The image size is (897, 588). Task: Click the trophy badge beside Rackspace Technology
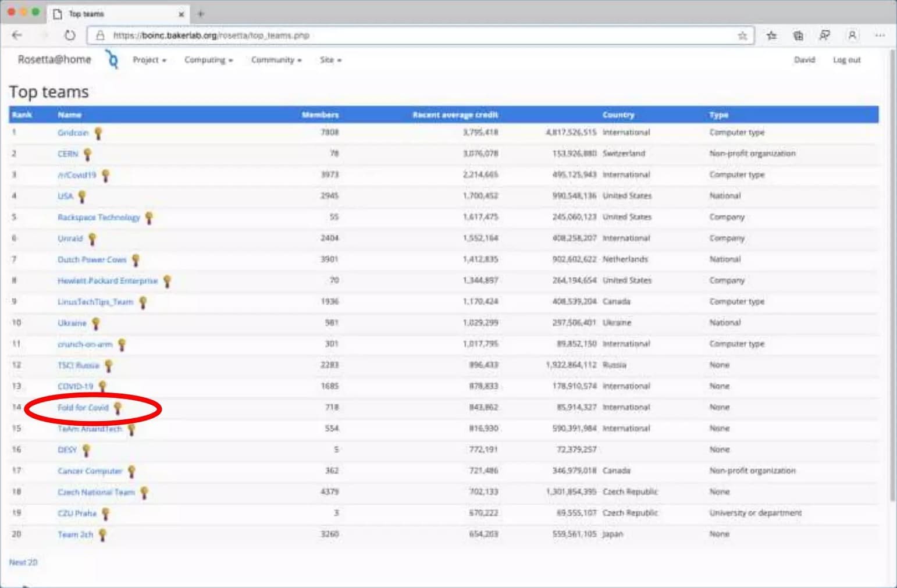pos(149,218)
